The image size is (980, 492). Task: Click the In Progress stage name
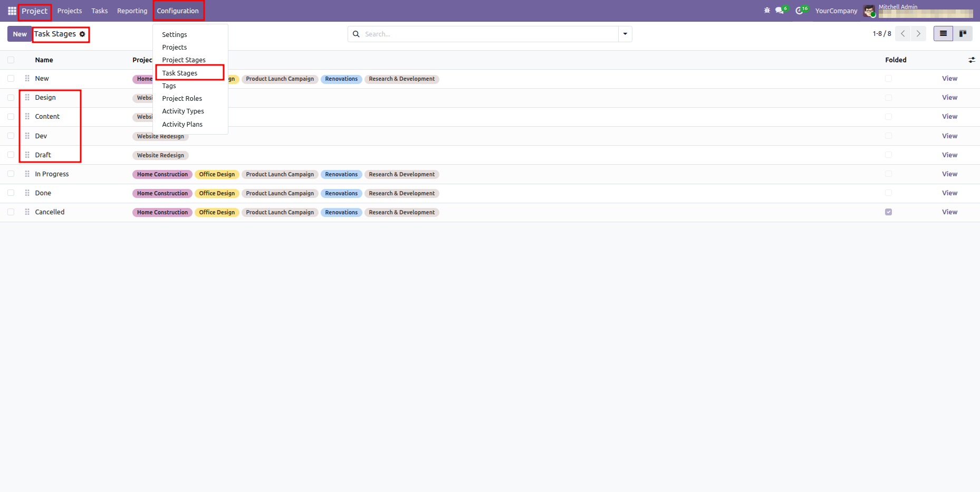52,174
